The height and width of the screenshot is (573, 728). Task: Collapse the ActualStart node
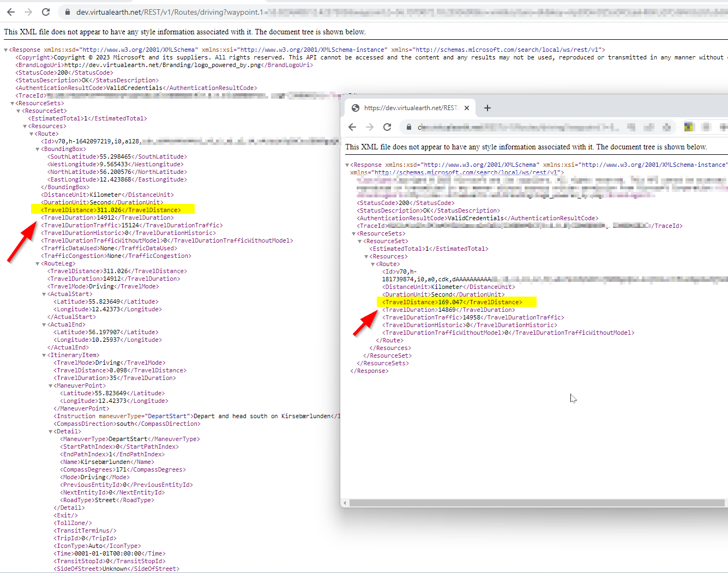coord(44,294)
